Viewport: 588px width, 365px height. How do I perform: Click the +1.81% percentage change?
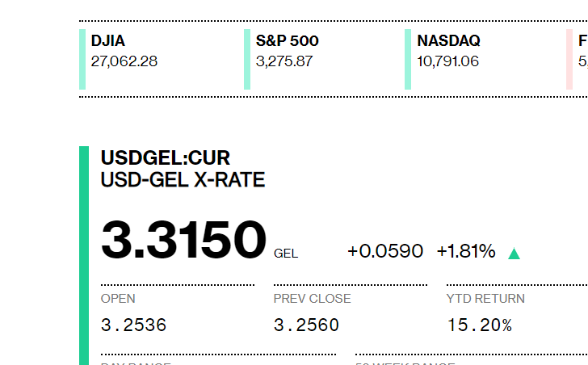(466, 251)
